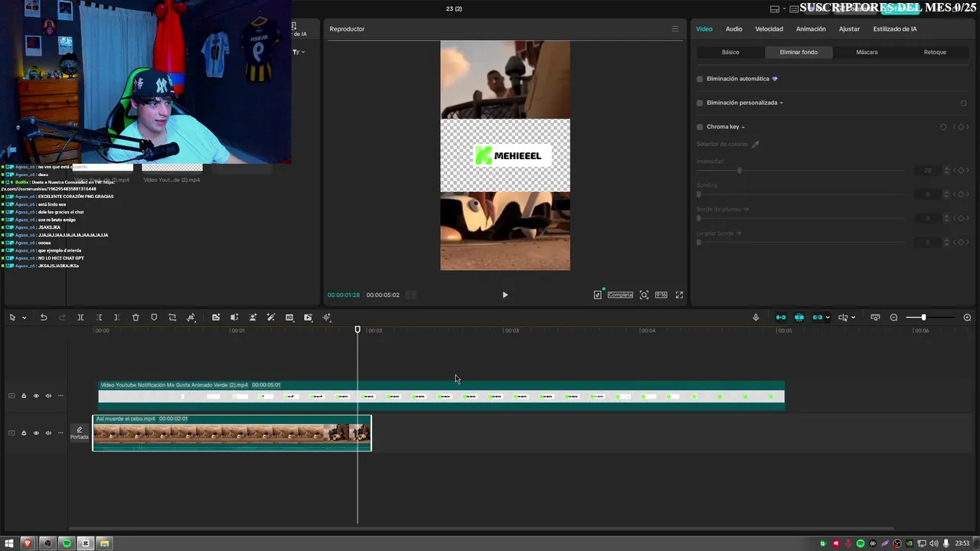Mute the Así muerde el cebo track

coord(48,433)
